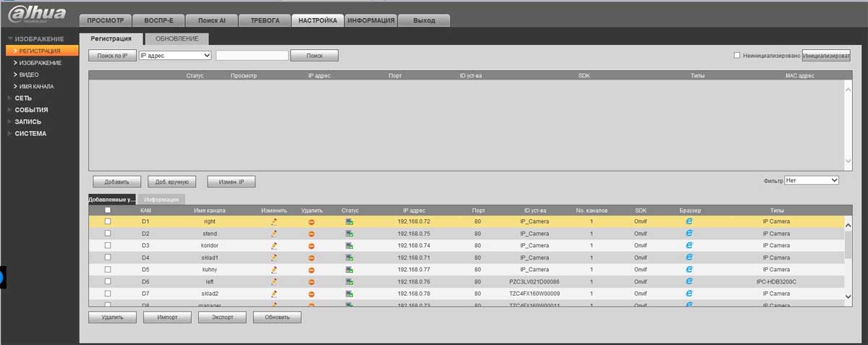Switch to the ОБНОВЛЕНИЕ sub-tab
This screenshot has height=345, width=868.
(176, 39)
